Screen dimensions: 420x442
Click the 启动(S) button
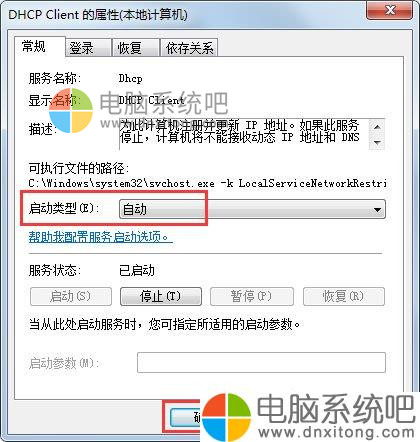tap(71, 296)
